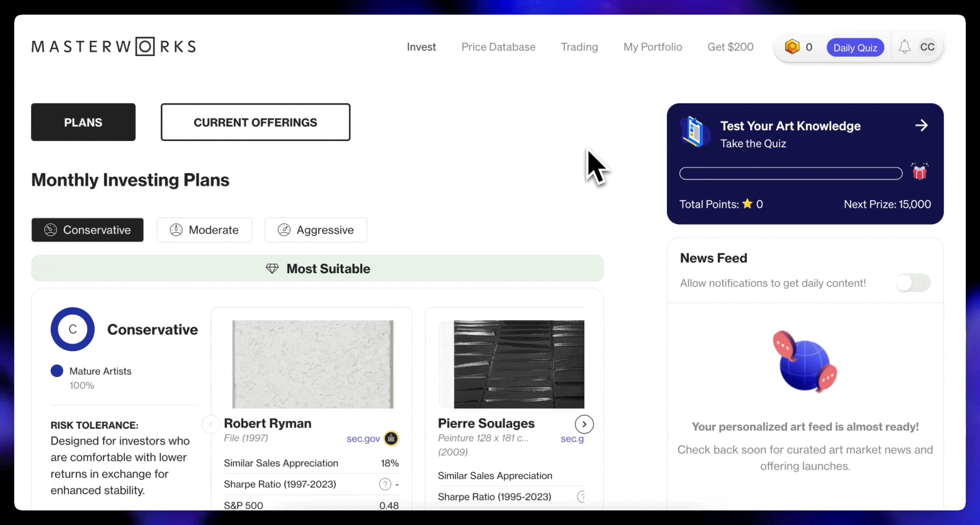This screenshot has width=980, height=525.
Task: Open the Pierre Soulages artwork thumbnail
Action: point(519,364)
